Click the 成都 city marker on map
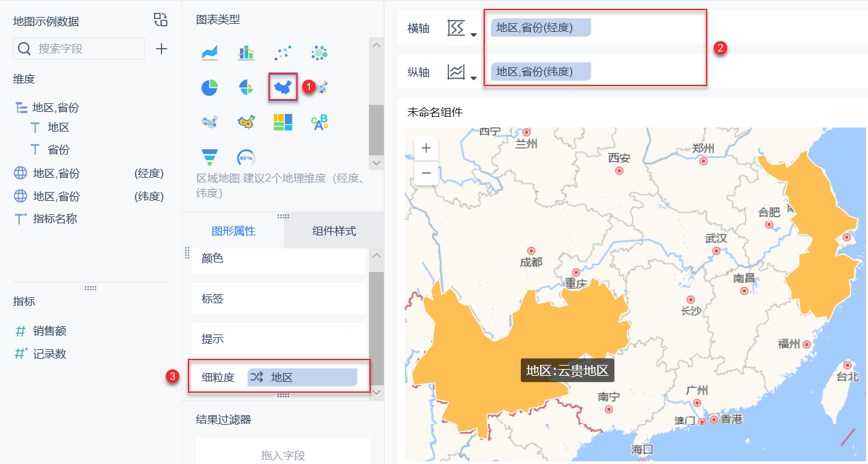Viewport: 868px width, 464px height. click(x=531, y=251)
